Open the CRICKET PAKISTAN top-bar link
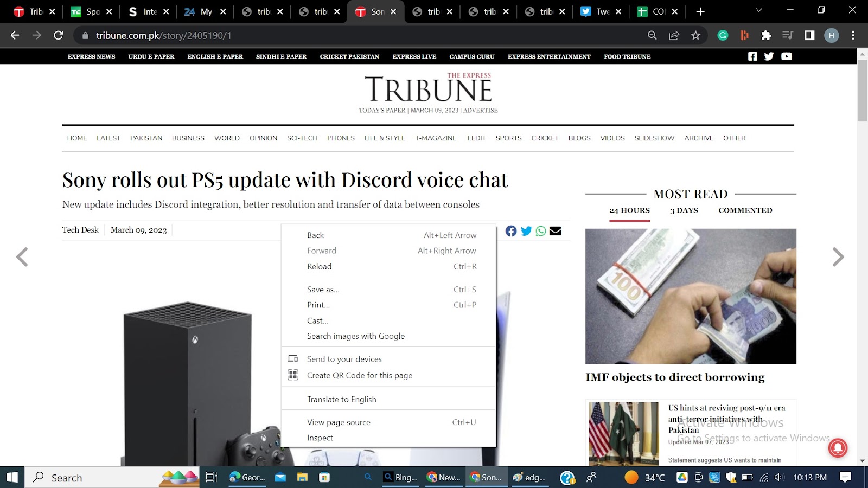The image size is (868, 488). pyautogui.click(x=349, y=56)
